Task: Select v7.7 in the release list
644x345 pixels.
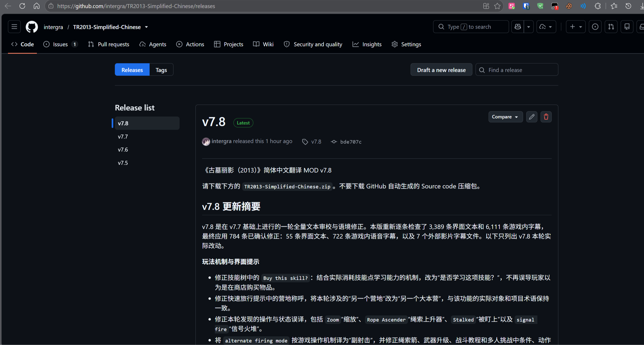Action: coord(147,136)
